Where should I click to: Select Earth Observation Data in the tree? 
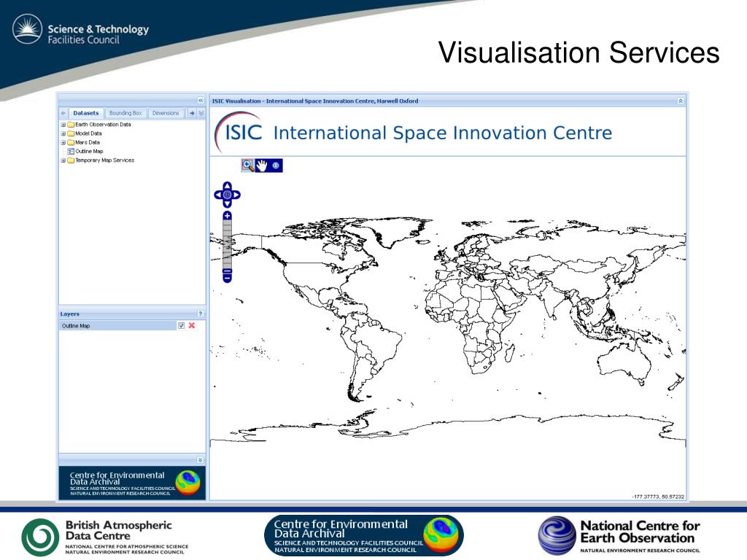click(x=103, y=125)
